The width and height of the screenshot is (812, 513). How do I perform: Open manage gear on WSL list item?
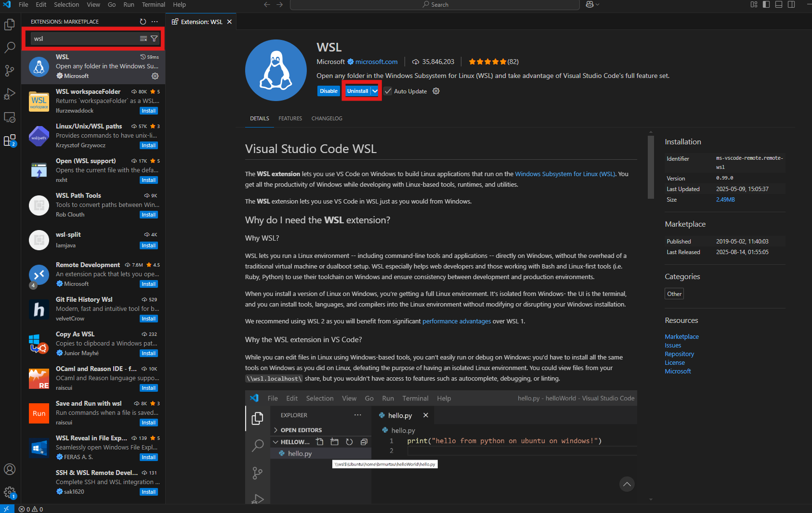click(155, 76)
